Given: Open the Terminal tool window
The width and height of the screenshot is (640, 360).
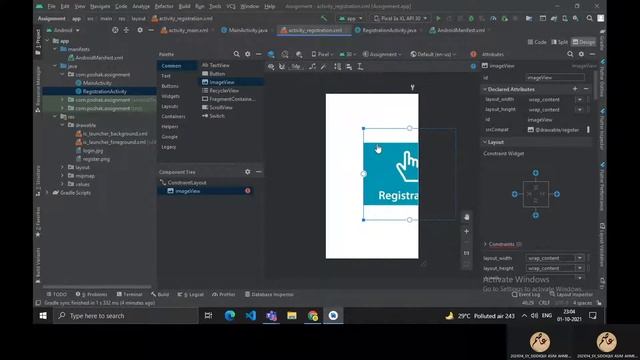Looking at the screenshot, I should click(x=129, y=294).
